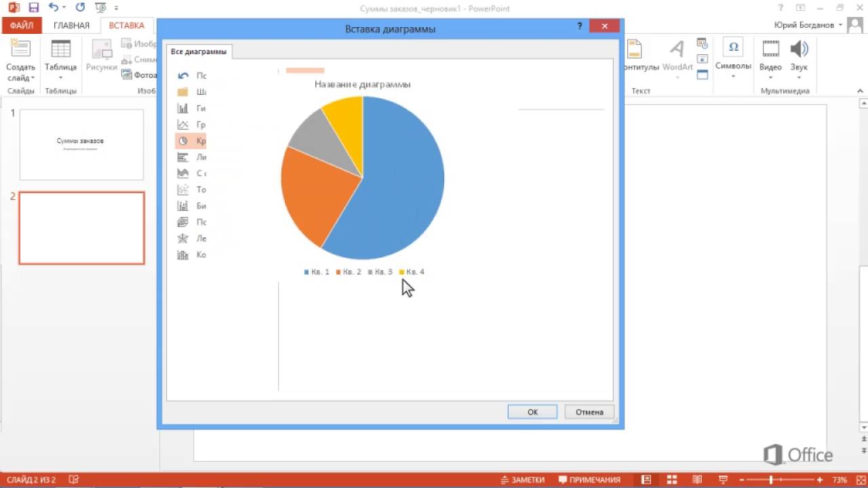Click the Redo/Repeat icon
This screenshot has width=868, height=488.
[x=81, y=8]
